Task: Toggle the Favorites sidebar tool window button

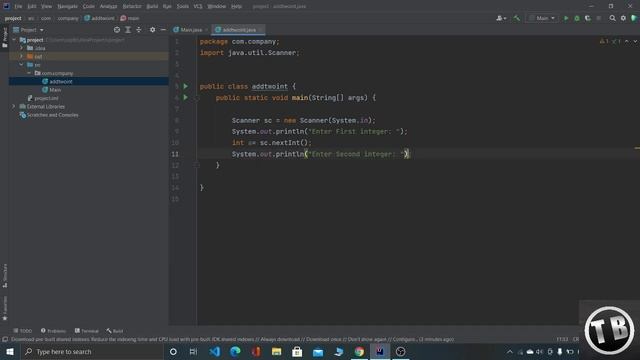Action: 4,308
